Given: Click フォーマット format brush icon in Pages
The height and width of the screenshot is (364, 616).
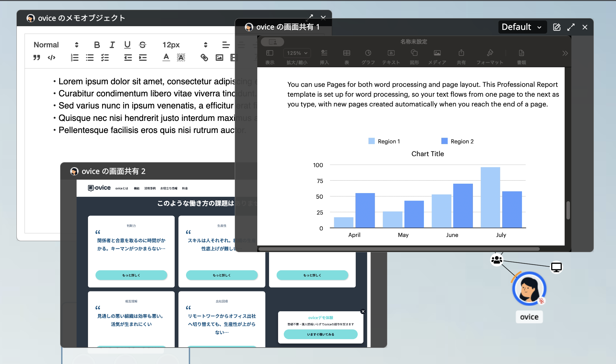Looking at the screenshot, I should point(490,53).
